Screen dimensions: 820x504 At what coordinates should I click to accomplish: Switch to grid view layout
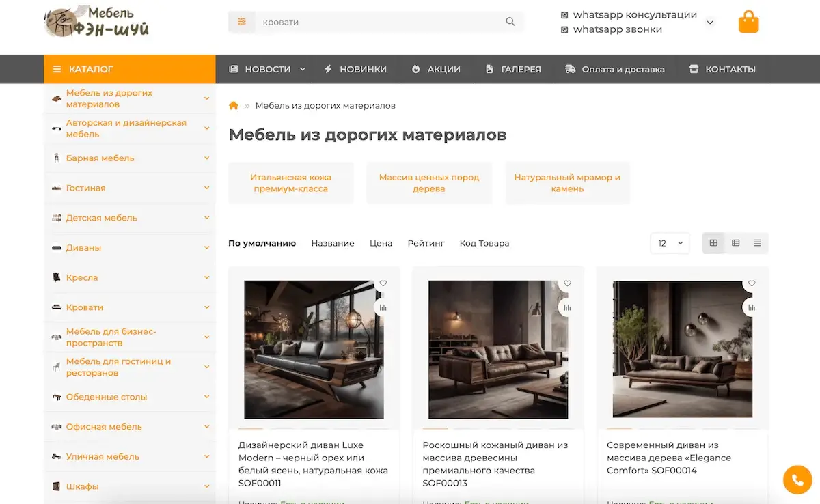click(713, 243)
